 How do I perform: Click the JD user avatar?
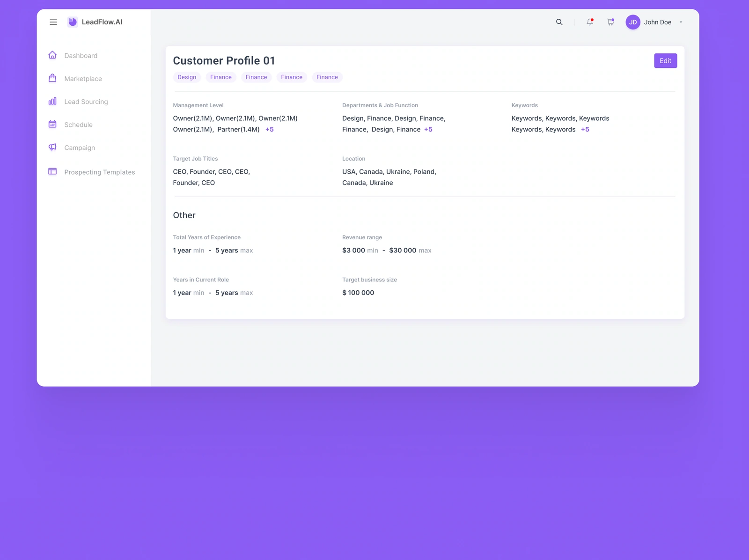point(633,22)
